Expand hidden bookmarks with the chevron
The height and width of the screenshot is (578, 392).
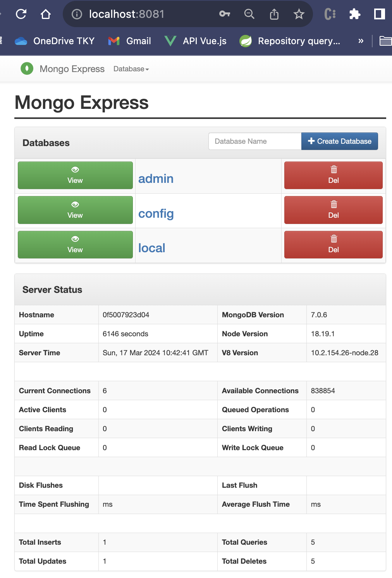click(x=361, y=41)
